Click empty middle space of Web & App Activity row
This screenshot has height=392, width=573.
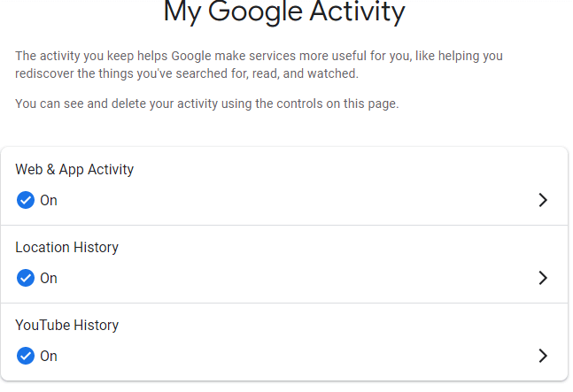(x=292, y=186)
